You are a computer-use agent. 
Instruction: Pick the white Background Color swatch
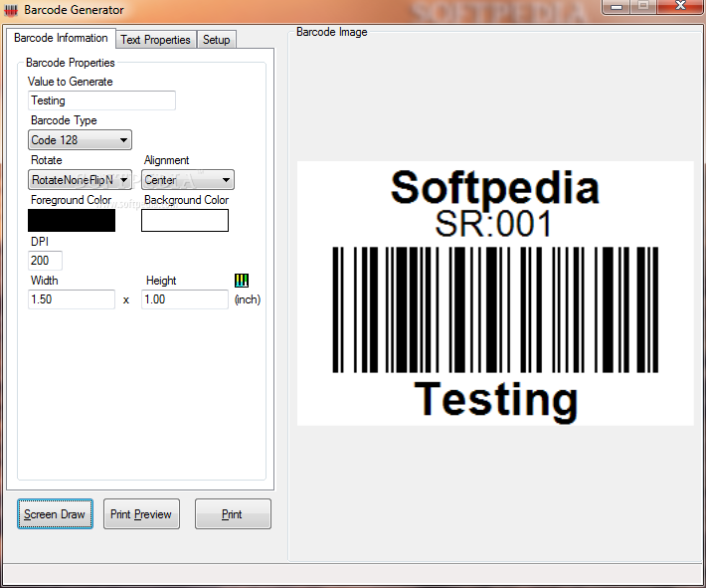pos(185,220)
